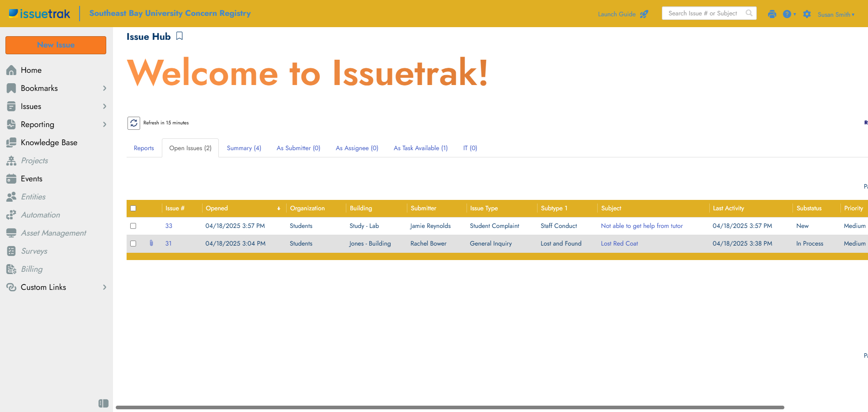Click the Issuetrak logo

click(39, 14)
